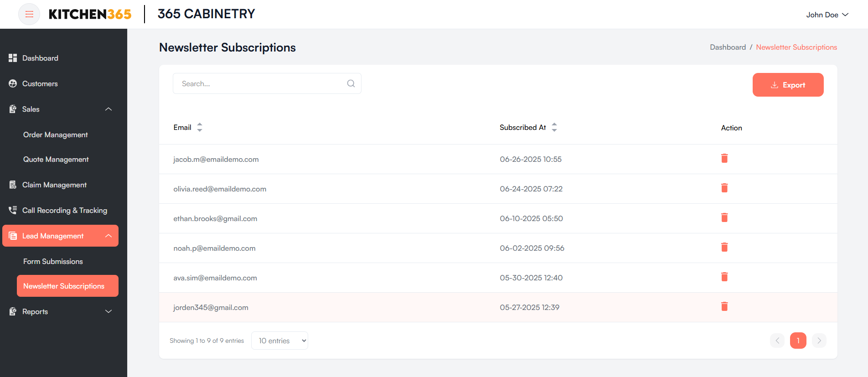Click Newsletter Subscriptions breadcrumb link
Screen dimensions: 868x377
pyautogui.click(x=796, y=47)
